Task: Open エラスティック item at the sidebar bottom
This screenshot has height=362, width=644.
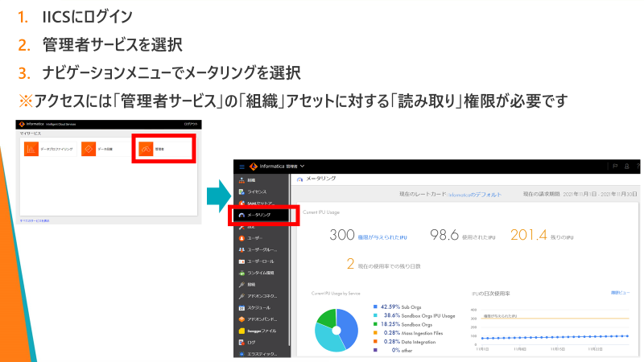Action: (x=262, y=353)
